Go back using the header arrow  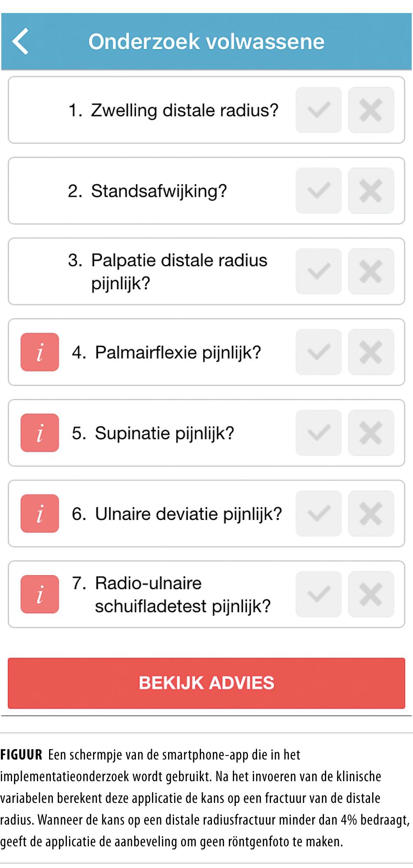tap(20, 42)
